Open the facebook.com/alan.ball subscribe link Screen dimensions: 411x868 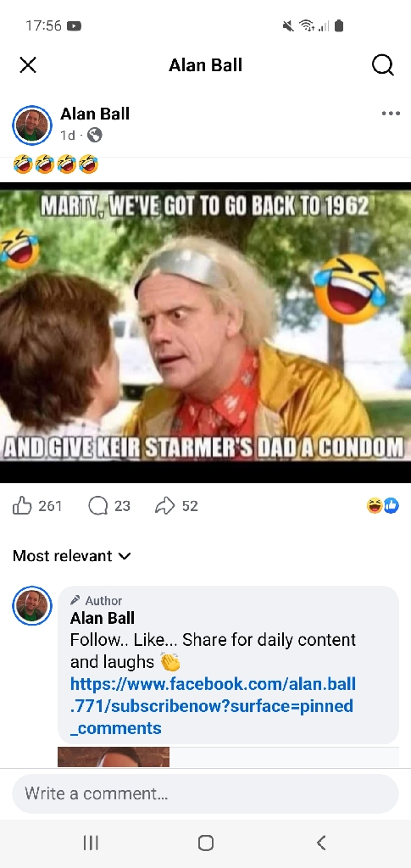click(x=213, y=706)
